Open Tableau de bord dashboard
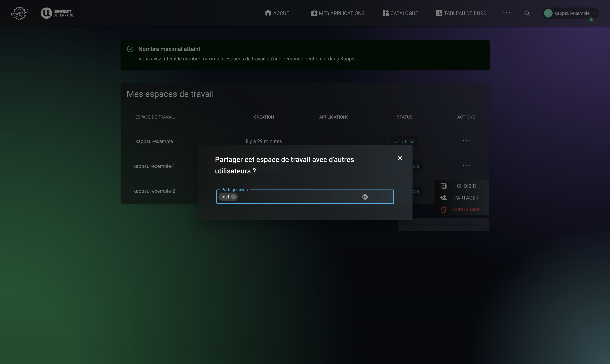 coord(461,13)
